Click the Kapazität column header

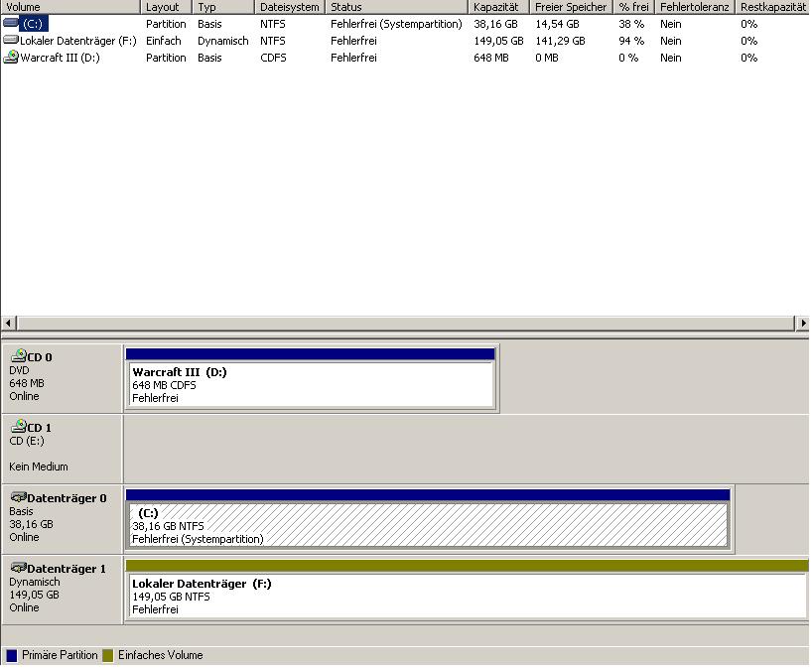497,7
